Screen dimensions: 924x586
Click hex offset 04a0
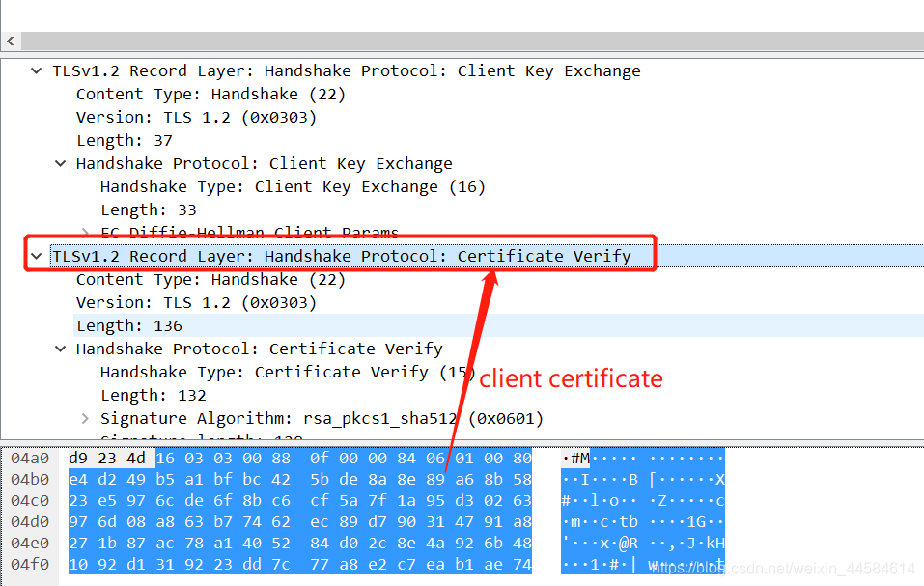coord(30,459)
